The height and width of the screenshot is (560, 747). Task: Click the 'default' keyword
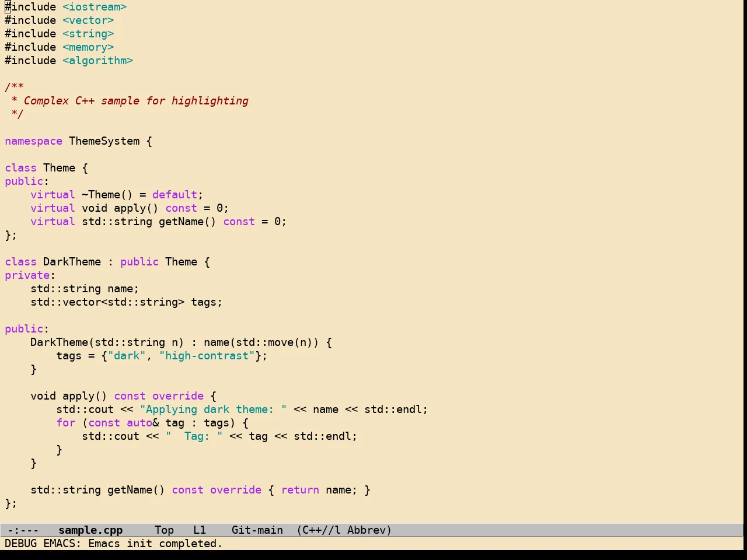click(x=175, y=195)
